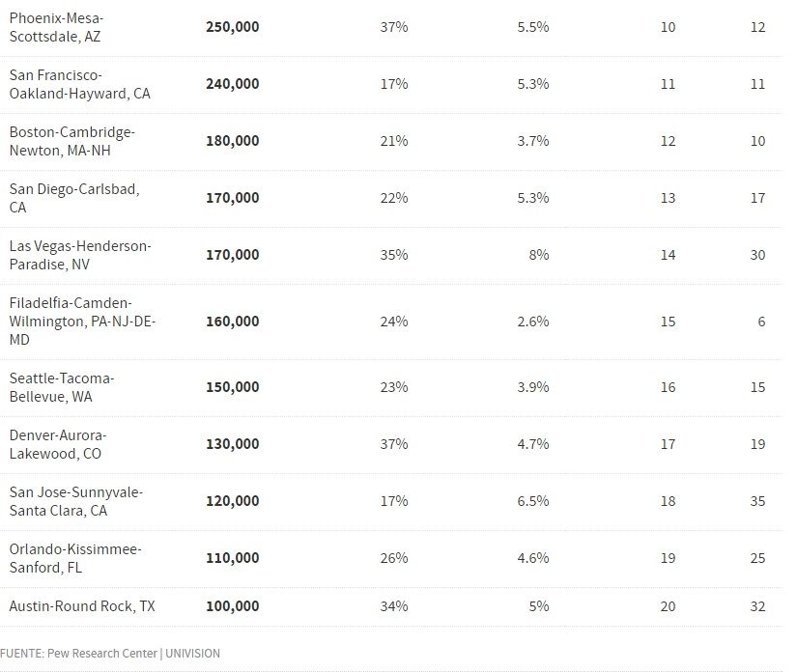The image size is (797, 672).
Task: Select the 8% share value
Action: click(x=539, y=255)
